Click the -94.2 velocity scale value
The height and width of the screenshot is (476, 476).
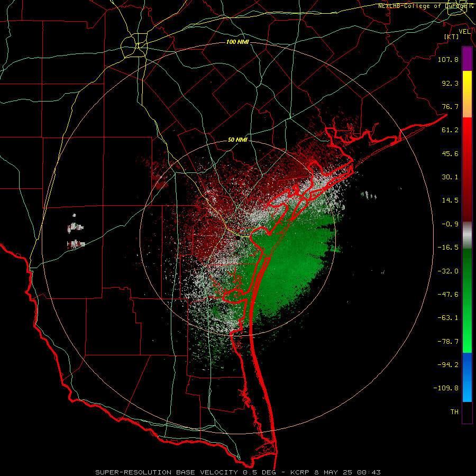click(448, 364)
